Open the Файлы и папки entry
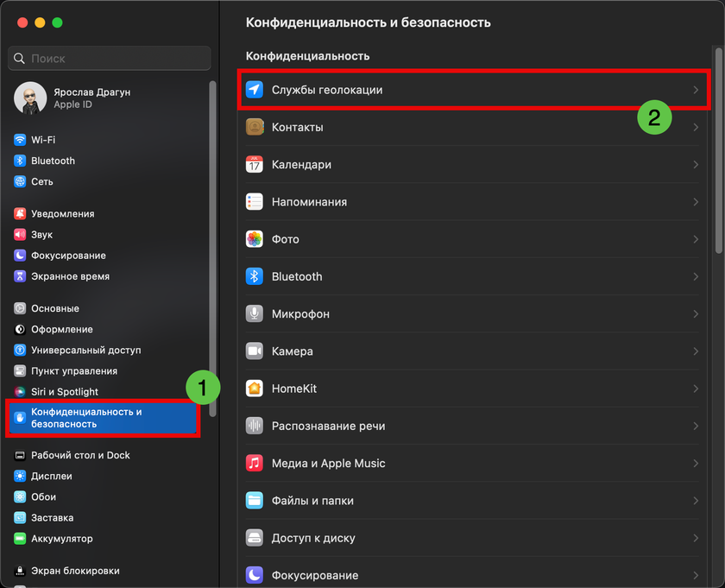 (x=472, y=501)
